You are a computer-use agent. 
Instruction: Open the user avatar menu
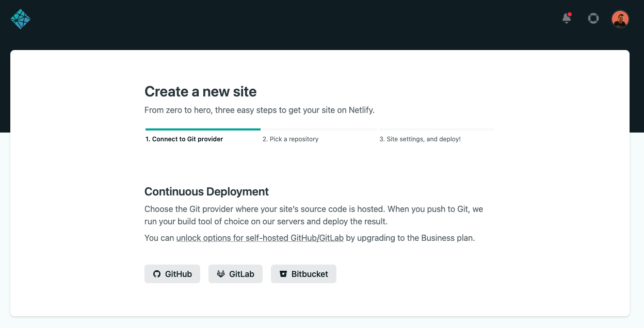[620, 19]
